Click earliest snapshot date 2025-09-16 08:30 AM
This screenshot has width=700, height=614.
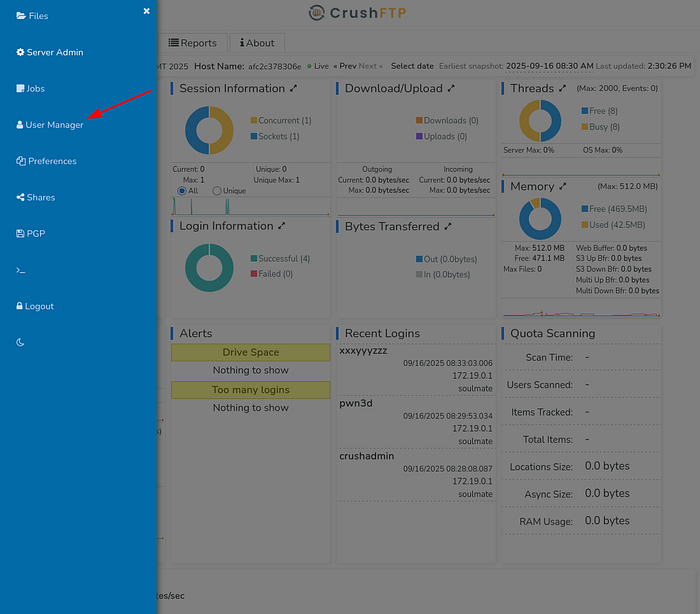550,66
